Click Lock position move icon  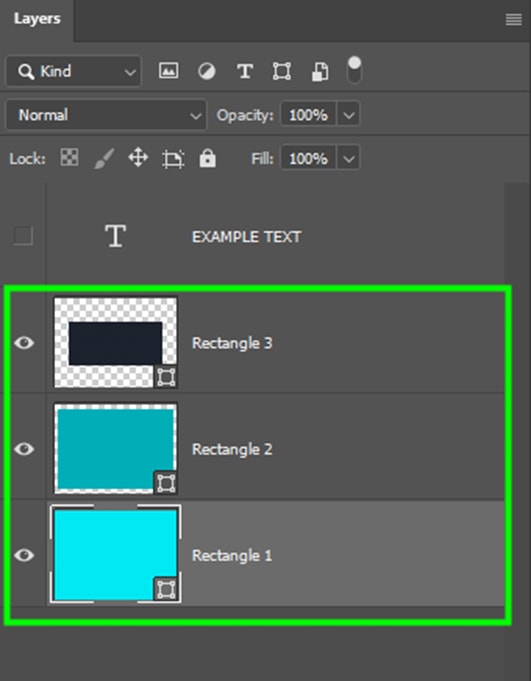click(138, 157)
